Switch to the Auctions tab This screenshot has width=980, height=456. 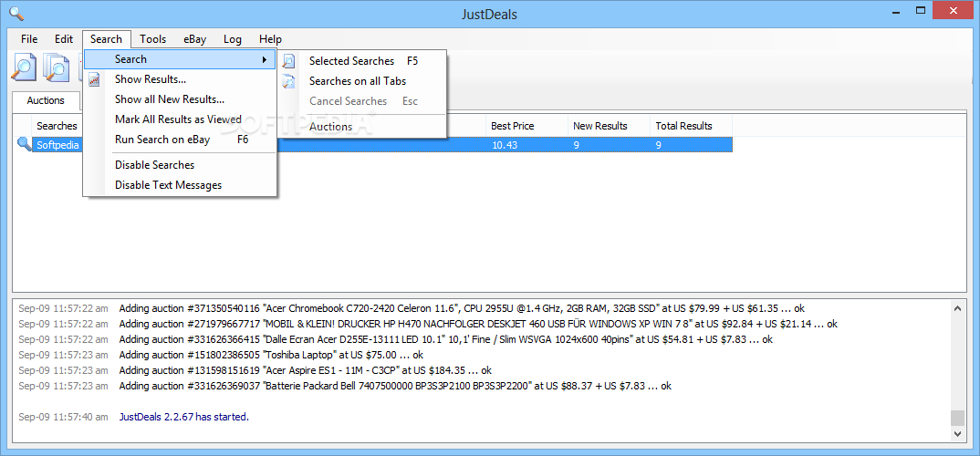(46, 100)
